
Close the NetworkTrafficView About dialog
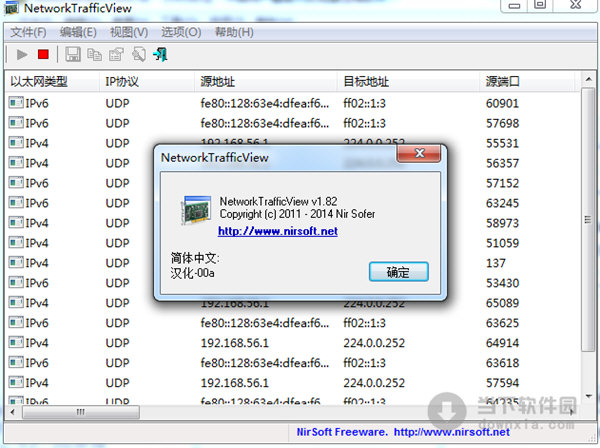[419, 153]
